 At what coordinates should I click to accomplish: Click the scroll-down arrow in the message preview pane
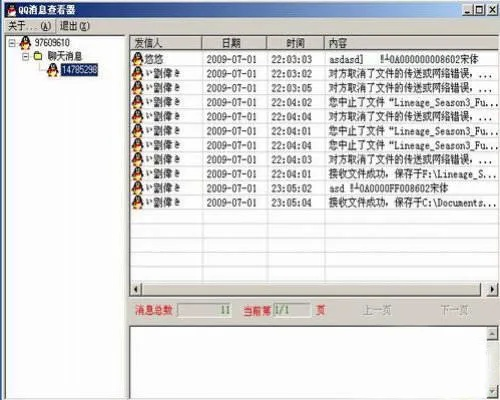pos(492,392)
